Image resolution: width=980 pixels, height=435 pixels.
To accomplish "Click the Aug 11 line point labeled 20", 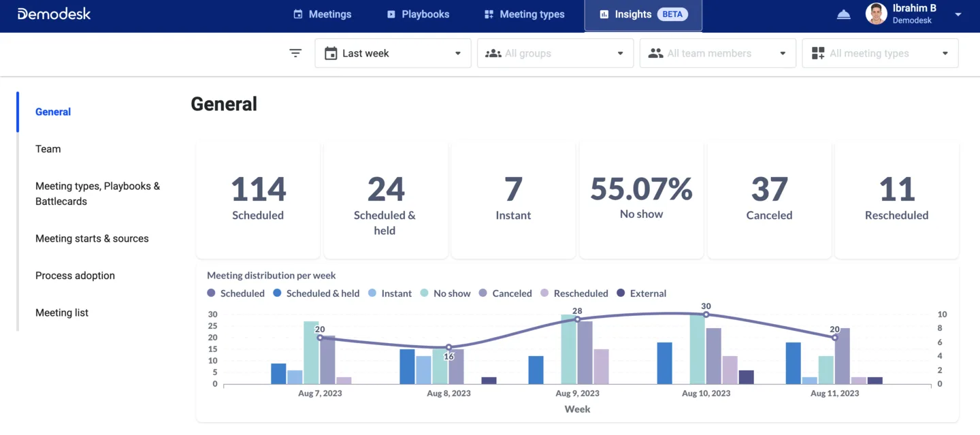I will (834, 338).
